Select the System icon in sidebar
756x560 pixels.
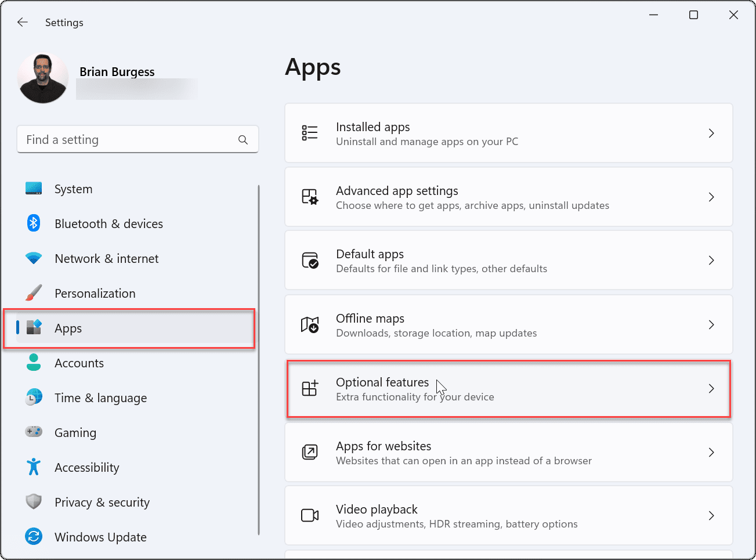[x=34, y=189]
